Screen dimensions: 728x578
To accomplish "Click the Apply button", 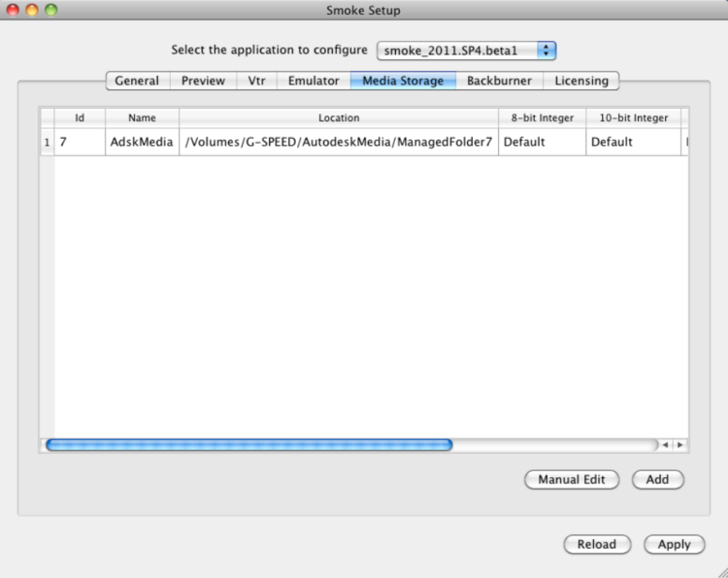I will coord(675,544).
